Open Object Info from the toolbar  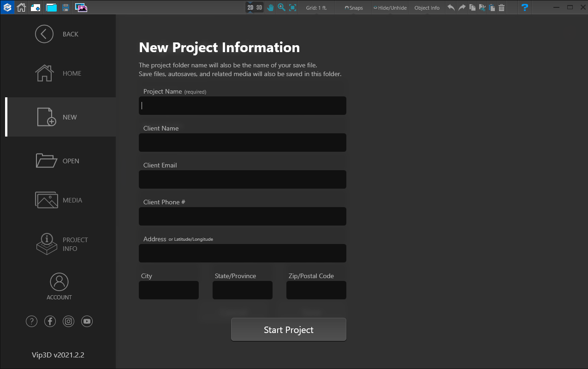(x=427, y=7)
